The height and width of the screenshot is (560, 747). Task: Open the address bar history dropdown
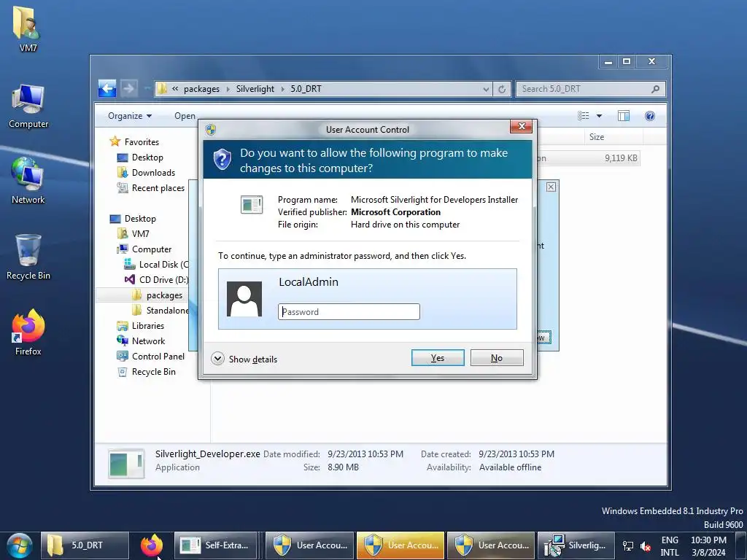click(485, 89)
